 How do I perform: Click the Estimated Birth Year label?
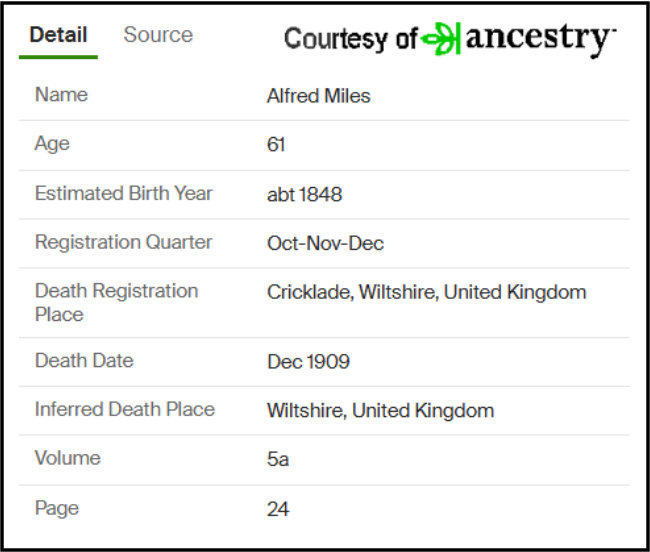pos(124,194)
